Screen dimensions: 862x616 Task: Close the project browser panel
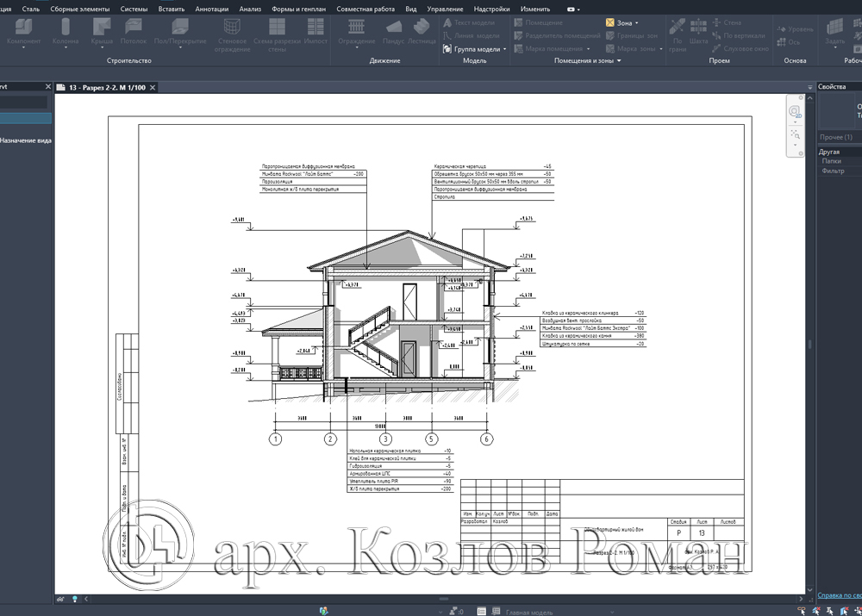[x=47, y=86]
